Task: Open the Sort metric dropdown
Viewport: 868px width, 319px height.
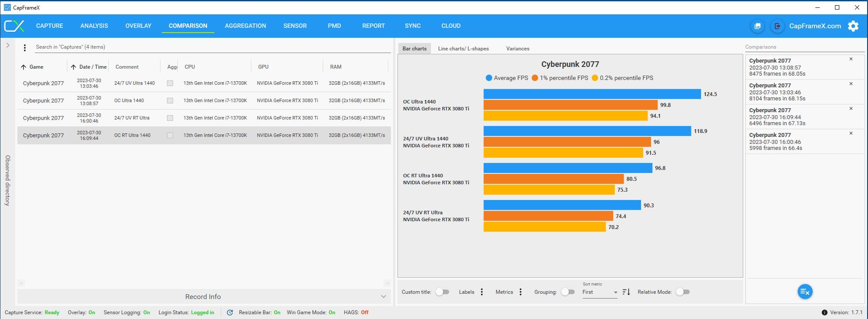Action: [x=600, y=292]
